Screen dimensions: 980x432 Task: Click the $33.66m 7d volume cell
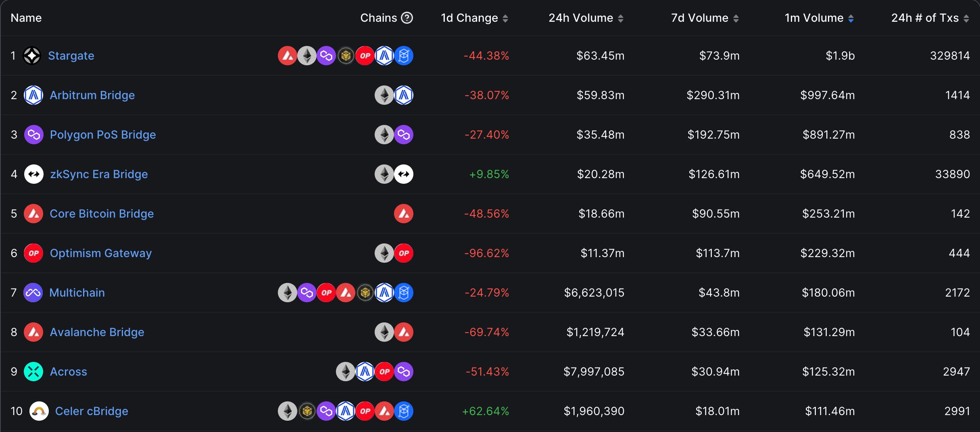tap(716, 332)
